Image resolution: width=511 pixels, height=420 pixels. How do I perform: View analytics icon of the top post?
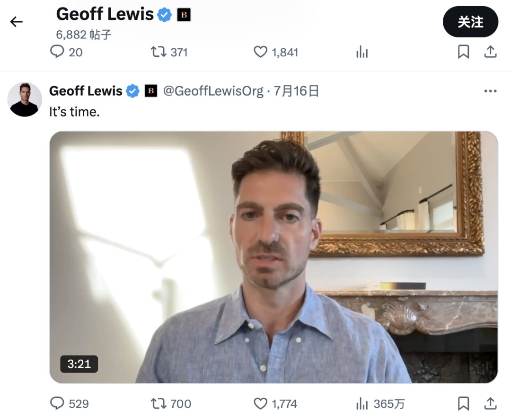[x=362, y=52]
